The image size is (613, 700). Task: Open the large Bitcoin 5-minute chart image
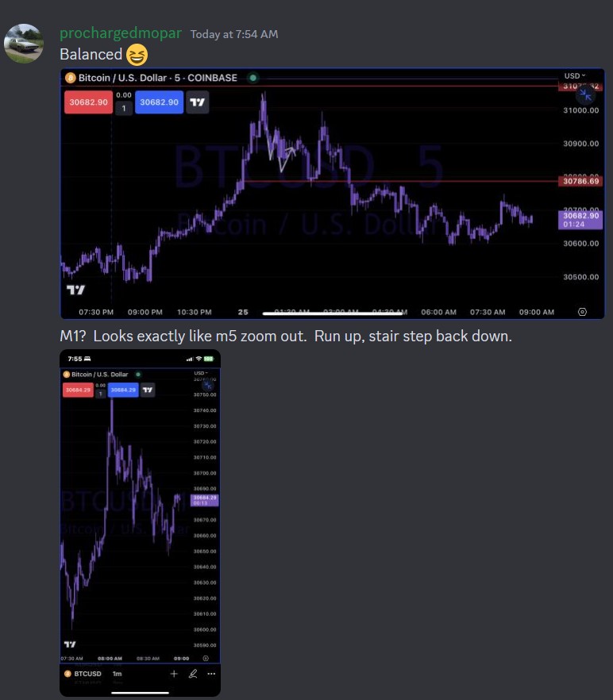pyautogui.click(x=332, y=194)
